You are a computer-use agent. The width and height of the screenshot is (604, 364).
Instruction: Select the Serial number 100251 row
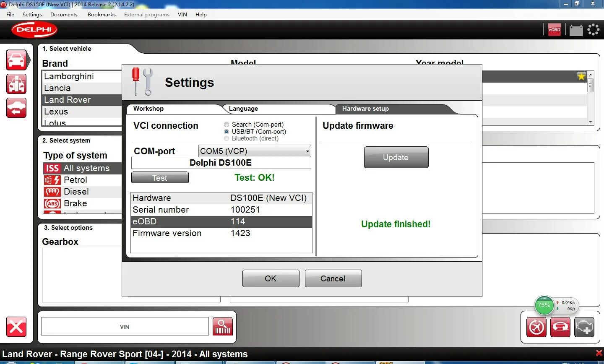coord(221,210)
